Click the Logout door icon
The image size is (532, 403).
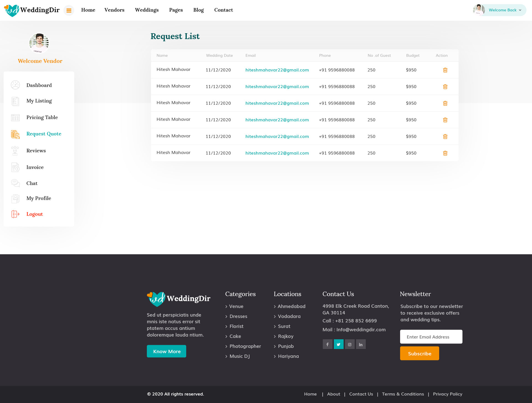[x=15, y=214]
